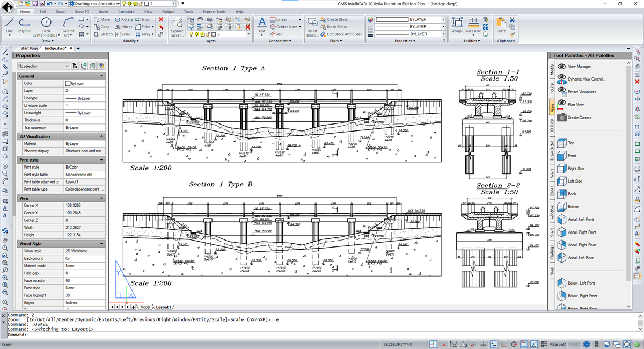
Task: Switch to the Model tab
Action: click(x=145, y=307)
